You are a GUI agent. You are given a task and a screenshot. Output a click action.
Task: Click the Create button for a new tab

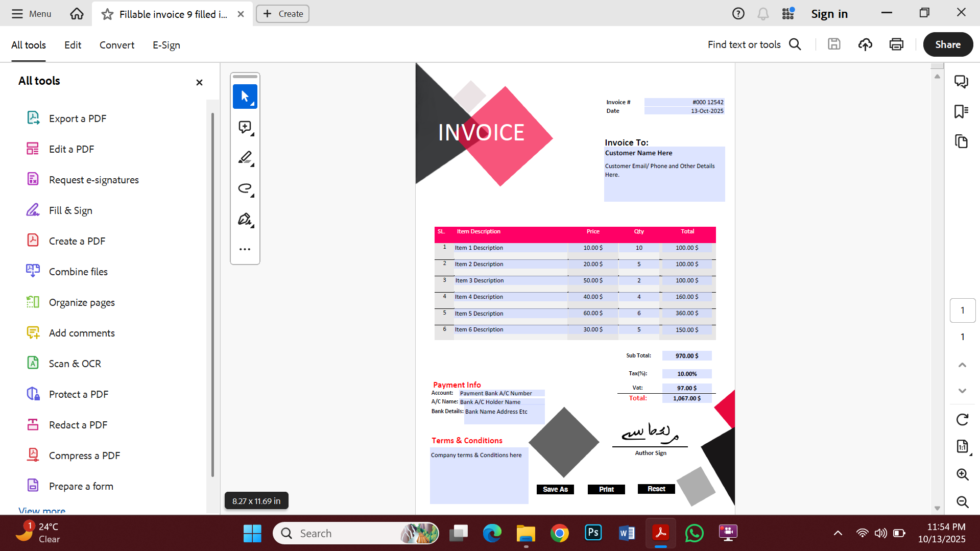pyautogui.click(x=282, y=14)
